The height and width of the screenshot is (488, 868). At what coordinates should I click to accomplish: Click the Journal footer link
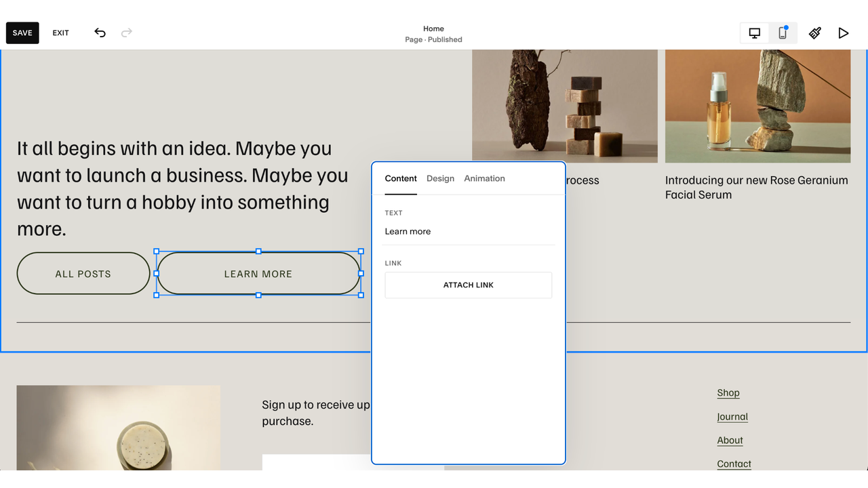click(x=732, y=417)
